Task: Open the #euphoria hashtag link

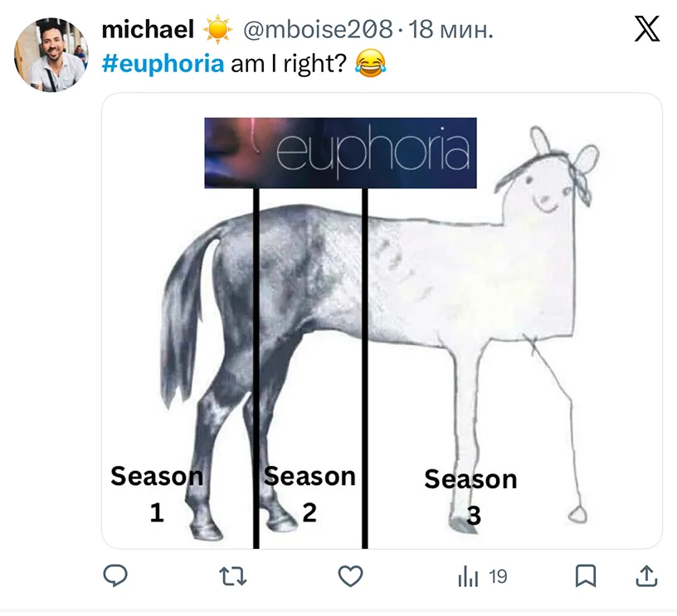Action: pos(163,64)
